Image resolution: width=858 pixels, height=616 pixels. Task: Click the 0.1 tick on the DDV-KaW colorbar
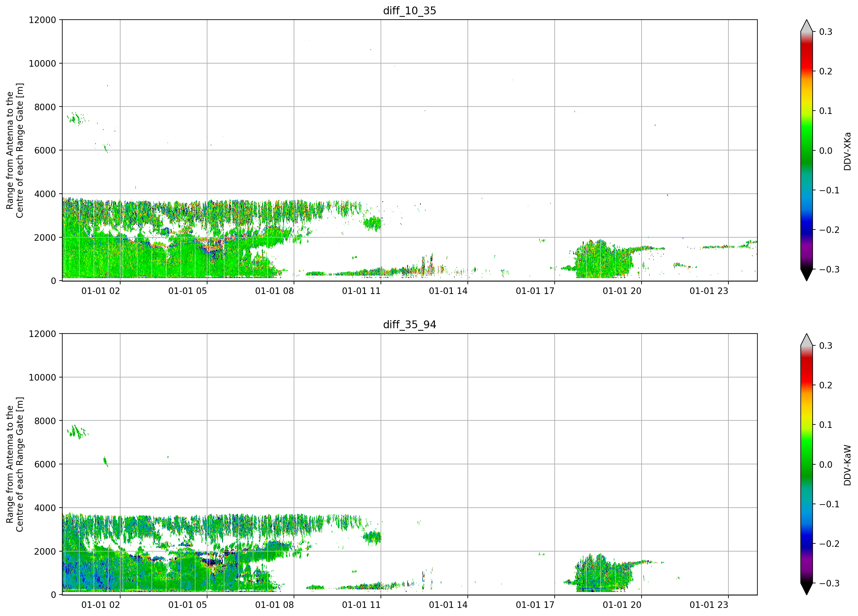click(x=826, y=424)
